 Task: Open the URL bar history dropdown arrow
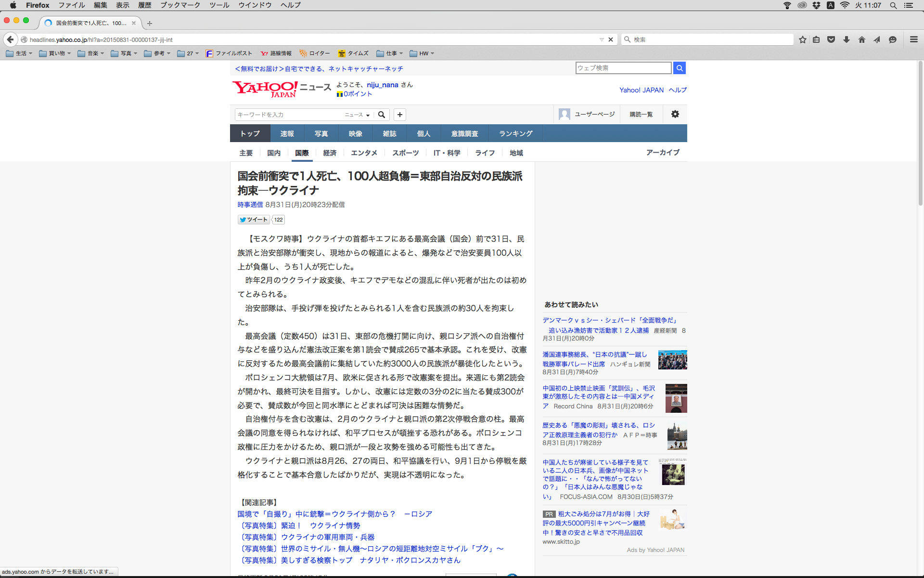click(602, 39)
